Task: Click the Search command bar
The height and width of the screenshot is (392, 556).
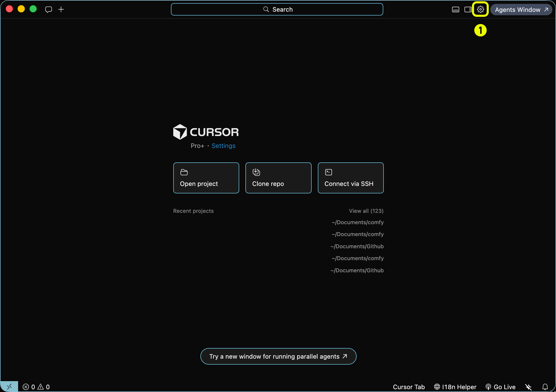Action: tap(277, 10)
